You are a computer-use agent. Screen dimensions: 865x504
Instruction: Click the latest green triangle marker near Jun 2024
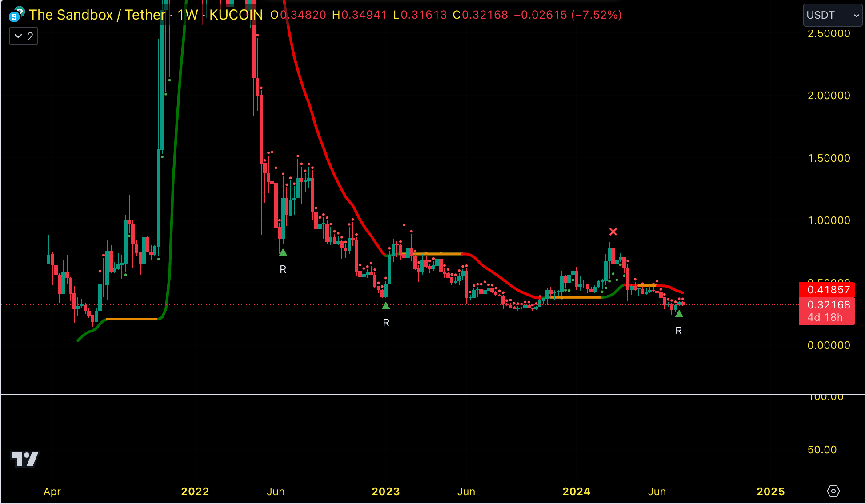click(x=679, y=314)
